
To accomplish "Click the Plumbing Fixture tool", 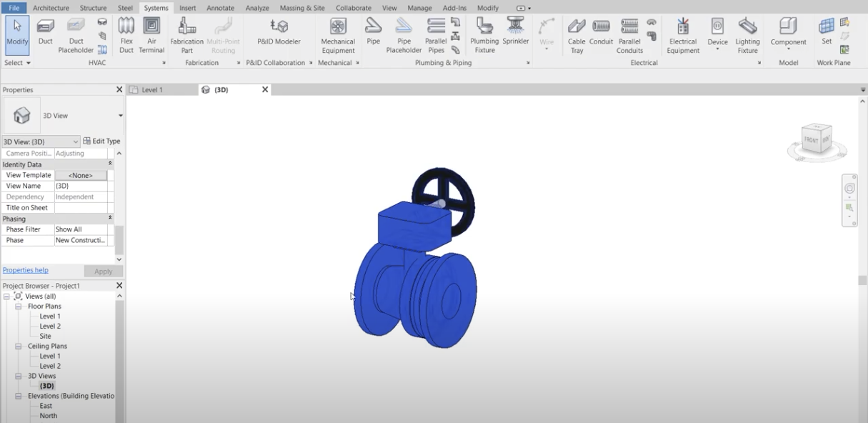I will (484, 34).
